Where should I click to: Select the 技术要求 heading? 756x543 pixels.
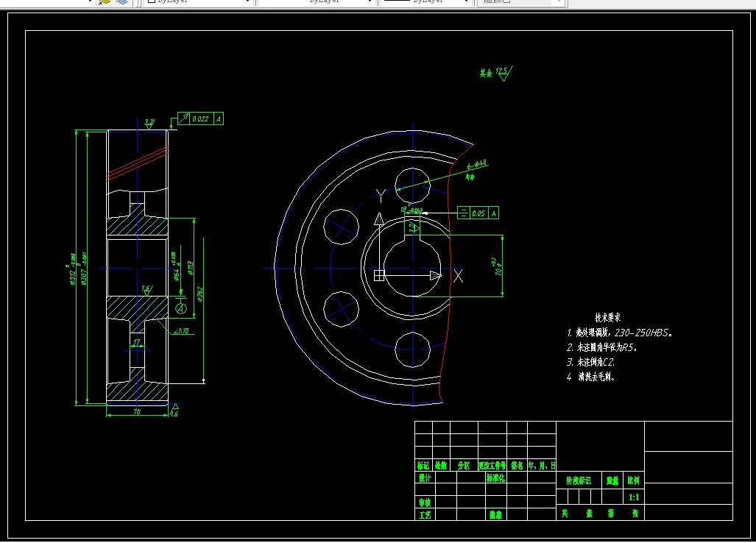coord(607,318)
